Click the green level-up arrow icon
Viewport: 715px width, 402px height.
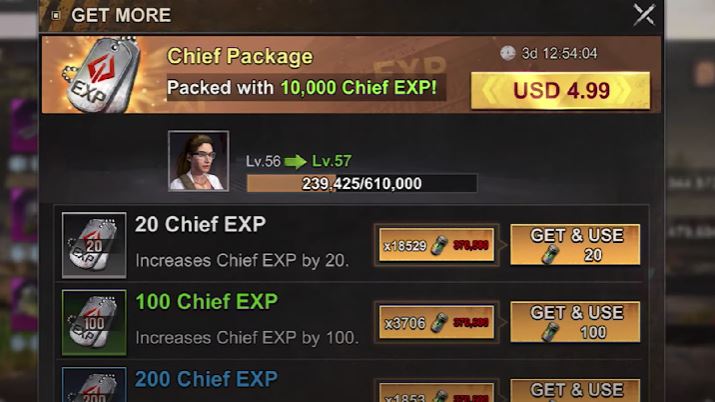295,161
